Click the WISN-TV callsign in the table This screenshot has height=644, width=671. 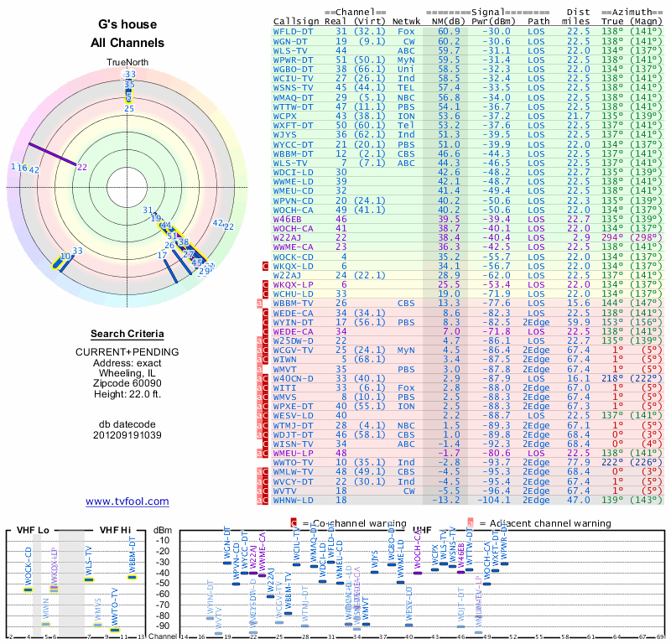[x=293, y=444]
